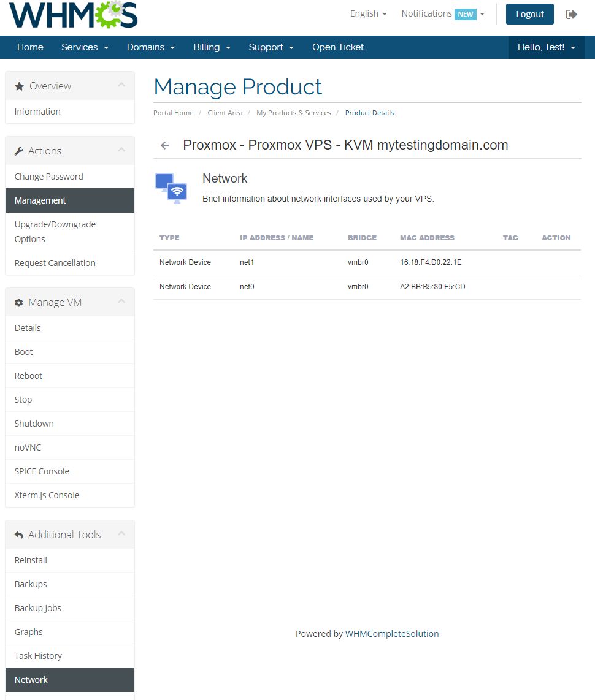The height and width of the screenshot is (700, 595).
Task: Click Portal Home breadcrumb
Action: coord(174,113)
